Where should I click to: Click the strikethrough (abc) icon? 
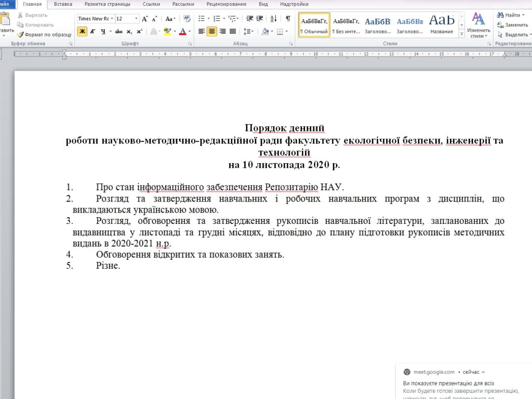tap(118, 31)
